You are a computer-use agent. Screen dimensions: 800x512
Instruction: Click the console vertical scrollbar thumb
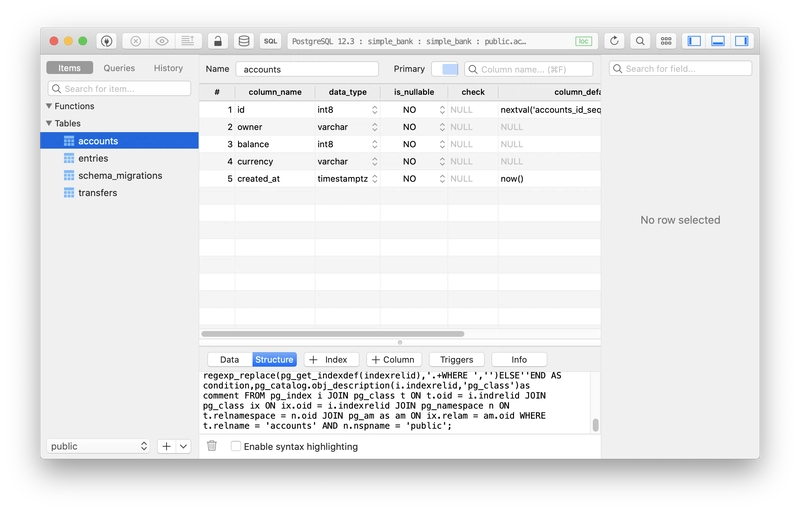(595, 425)
